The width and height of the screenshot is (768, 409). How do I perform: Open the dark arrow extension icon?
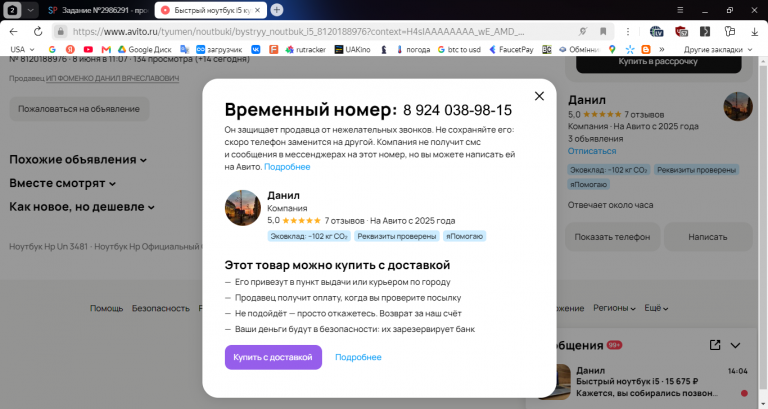(x=705, y=32)
